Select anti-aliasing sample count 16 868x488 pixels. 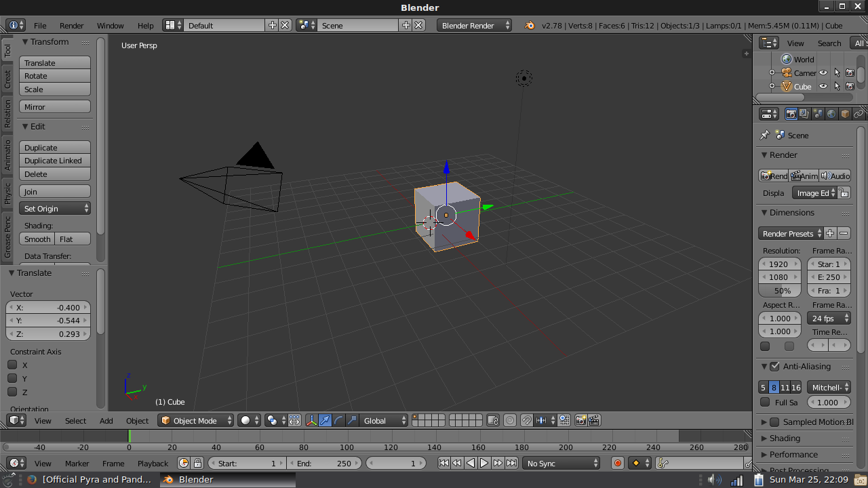[796, 387]
